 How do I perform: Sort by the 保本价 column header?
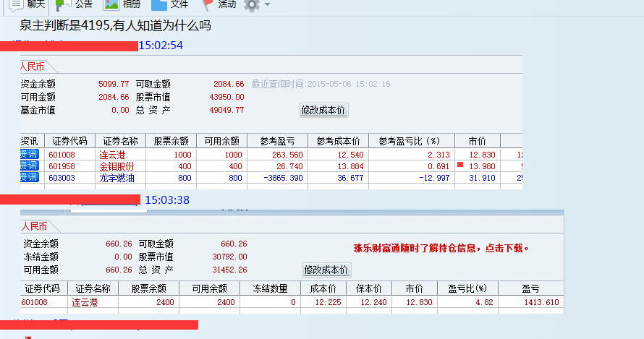[x=369, y=288]
